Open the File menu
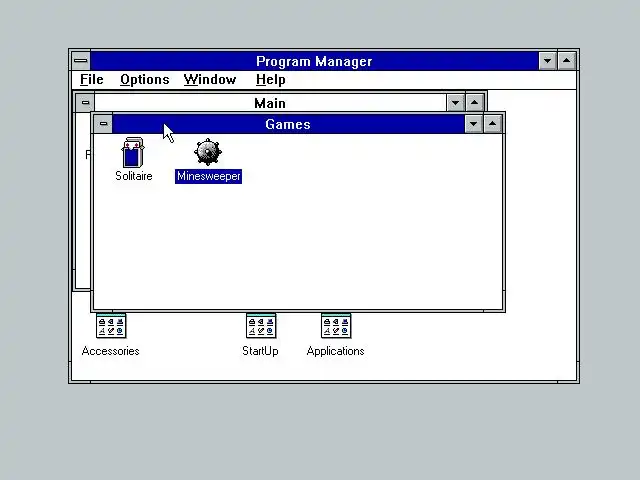640x480 pixels. tap(91, 80)
